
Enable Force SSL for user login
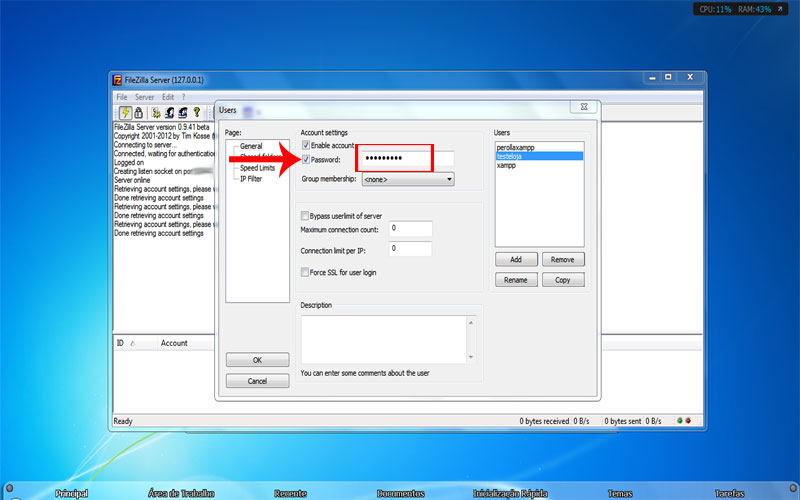(305, 272)
